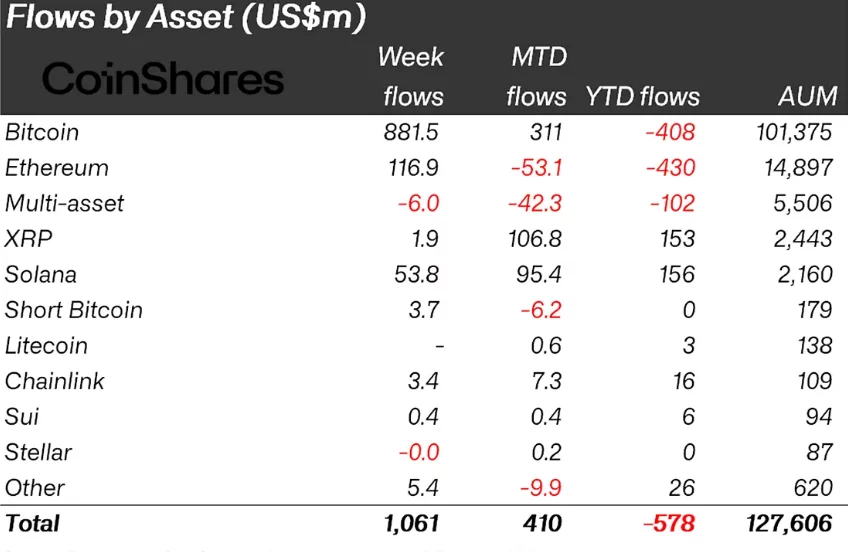
Task: Click the Multi-asset row label
Action: 65,203
